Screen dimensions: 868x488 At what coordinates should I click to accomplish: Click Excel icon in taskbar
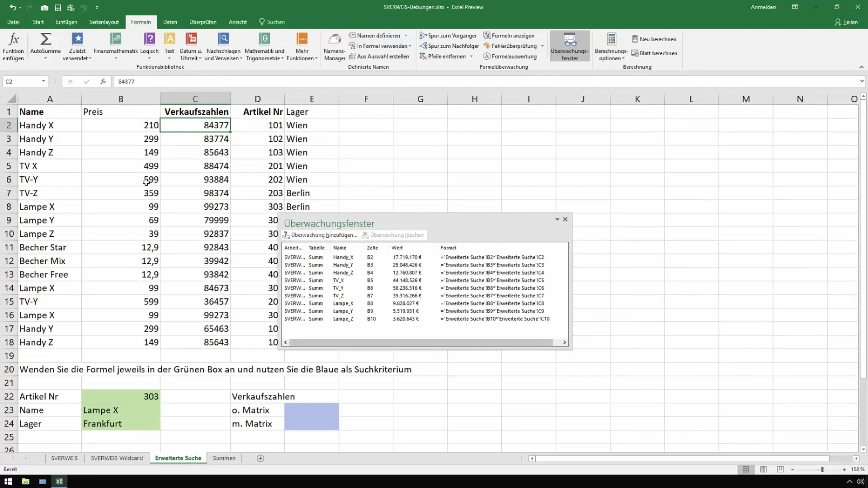coord(59,481)
